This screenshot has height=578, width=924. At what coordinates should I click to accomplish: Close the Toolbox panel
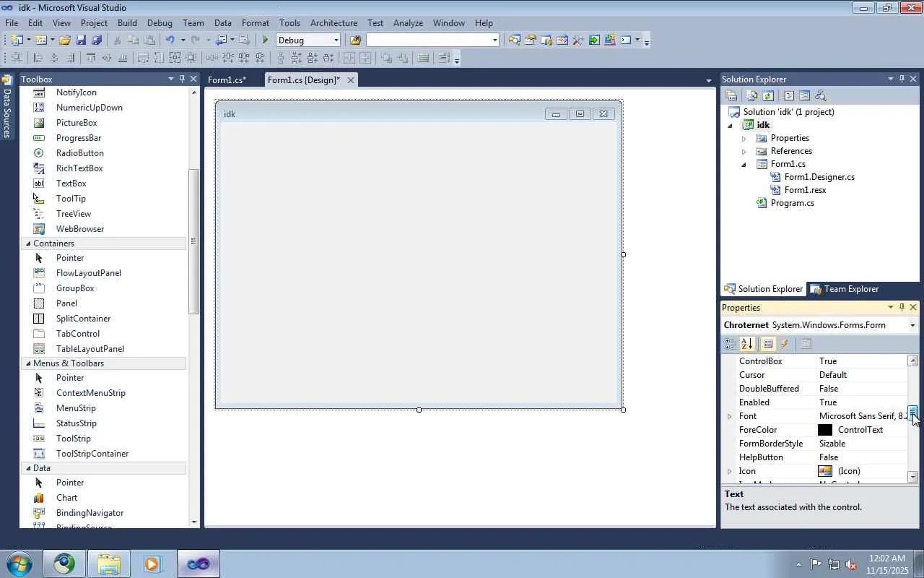[x=193, y=79]
